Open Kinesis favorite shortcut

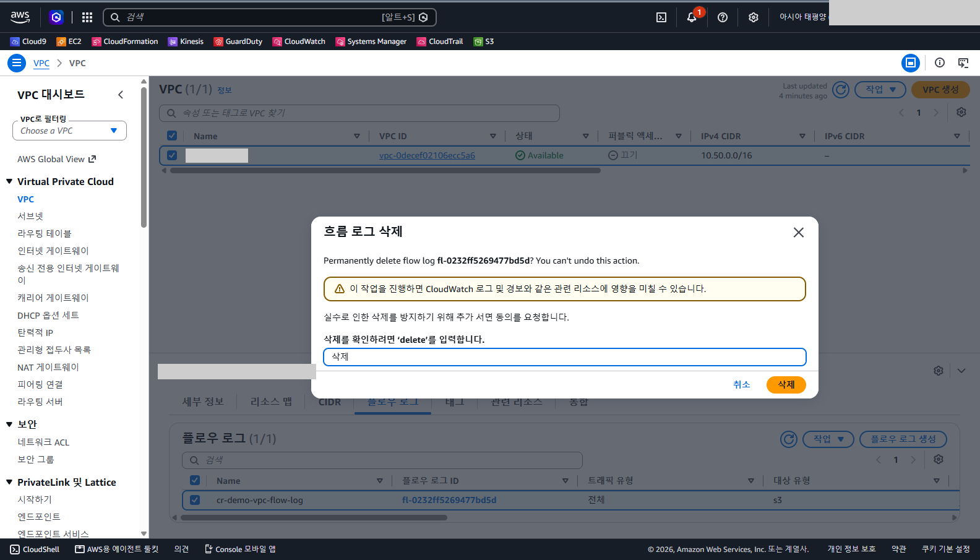[x=186, y=41]
